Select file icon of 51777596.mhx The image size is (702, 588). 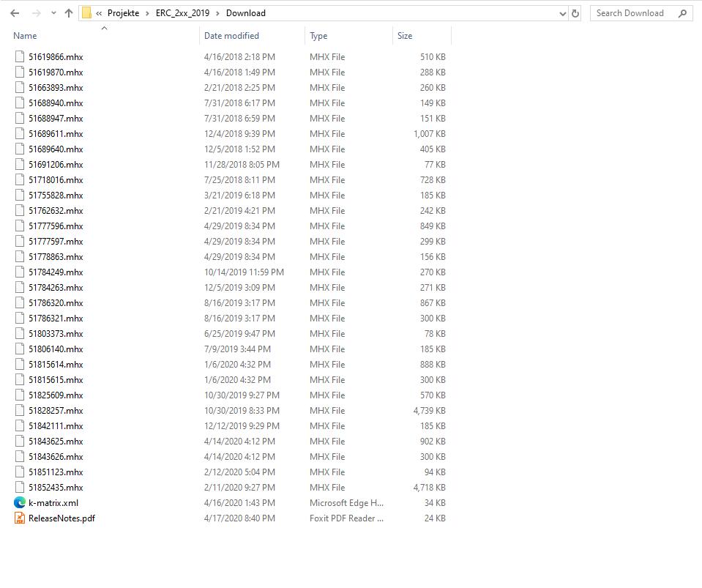19,226
